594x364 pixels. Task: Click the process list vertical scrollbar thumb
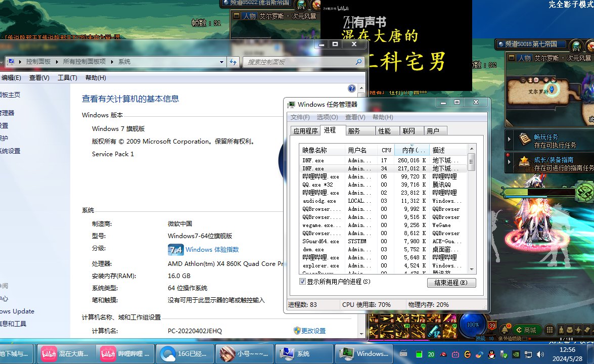(x=471, y=162)
